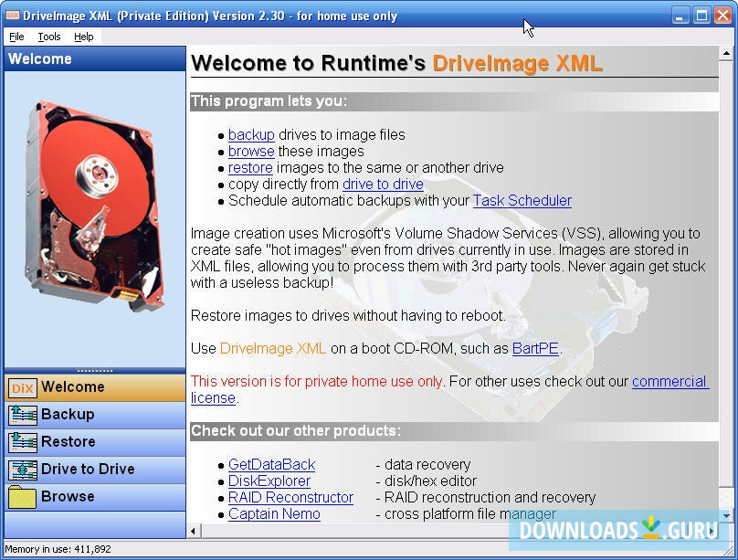
Task: Click the "backup" hyperlink
Action: (251, 134)
